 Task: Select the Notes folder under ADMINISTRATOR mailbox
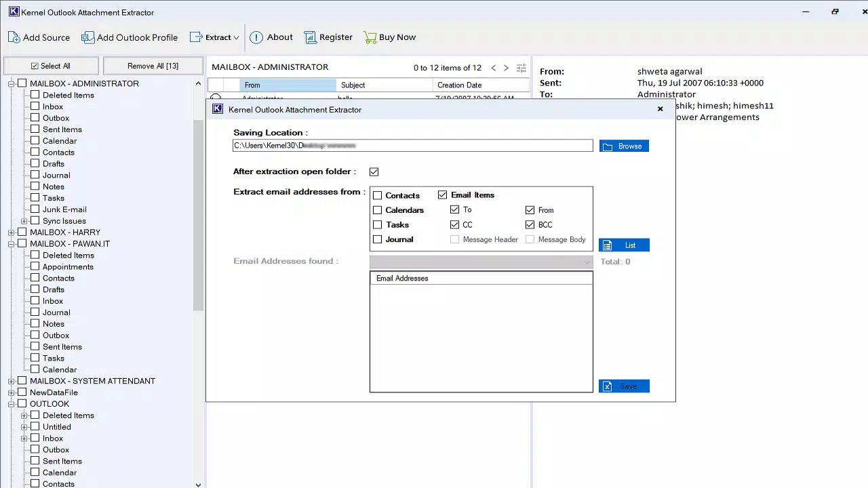tap(54, 187)
